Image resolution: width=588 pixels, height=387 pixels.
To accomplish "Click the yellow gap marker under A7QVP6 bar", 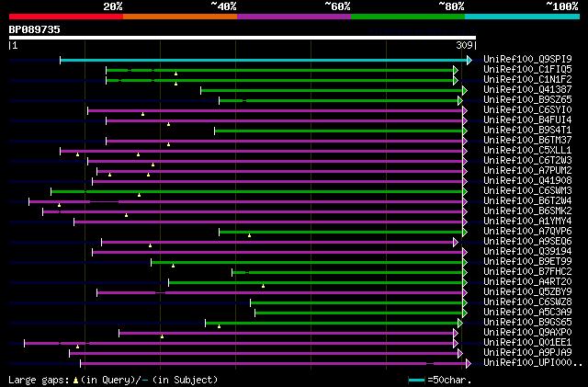I will 249,235.
